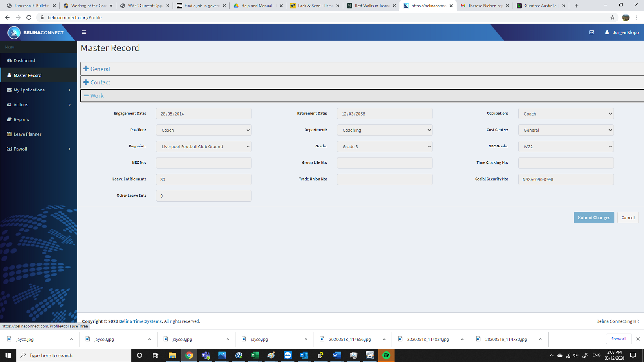
Task: Click the Jurgen Klopp user profile
Action: [622, 32]
